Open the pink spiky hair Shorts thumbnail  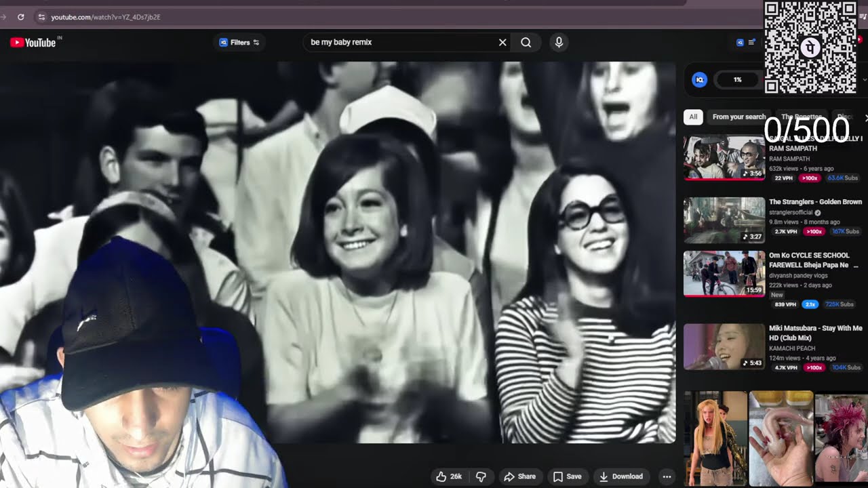click(x=842, y=439)
